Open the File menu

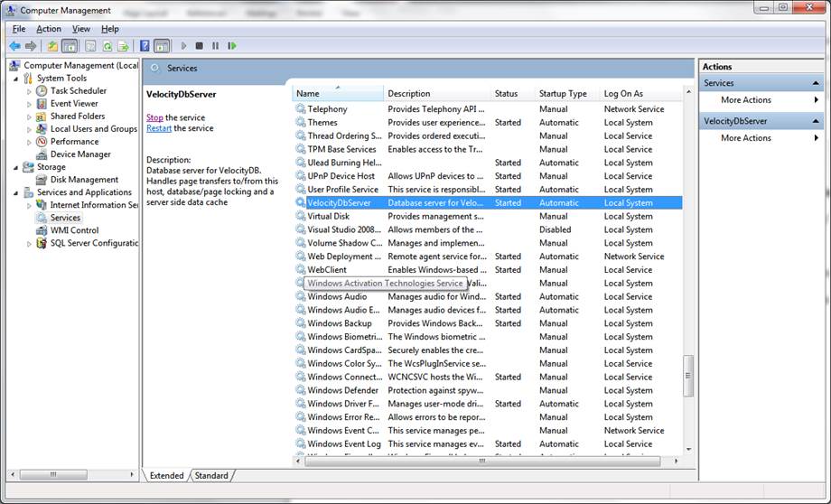19,29
